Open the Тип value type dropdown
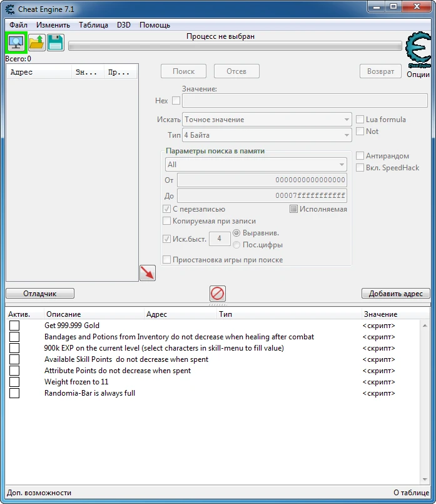Image resolution: width=436 pixels, height=504 pixels. (x=267, y=135)
